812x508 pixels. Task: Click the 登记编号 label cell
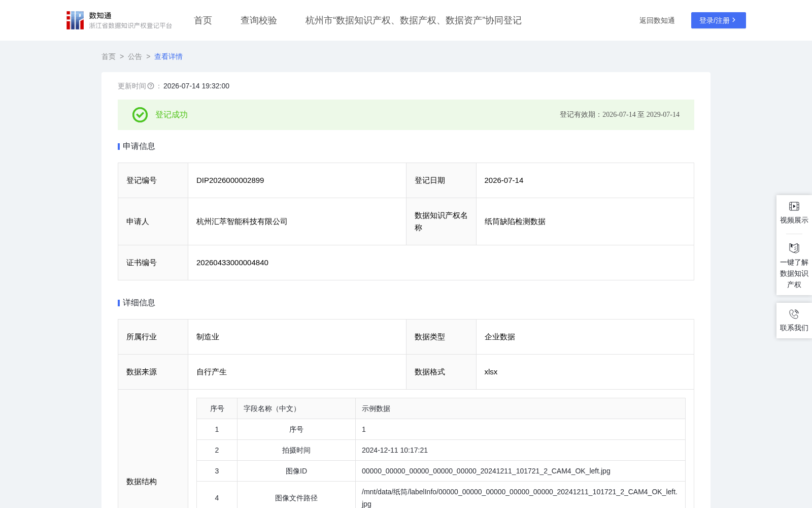click(153, 180)
